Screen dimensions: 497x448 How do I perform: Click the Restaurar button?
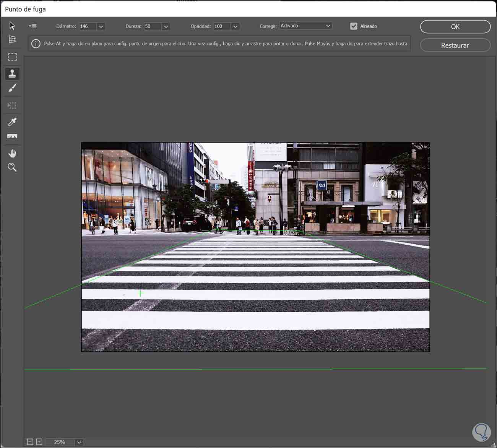455,45
